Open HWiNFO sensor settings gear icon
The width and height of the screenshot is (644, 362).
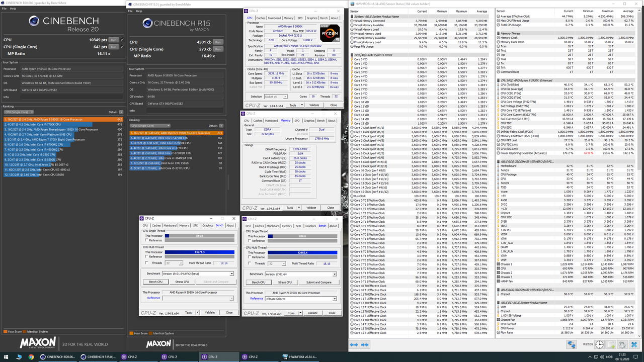pyautogui.click(x=623, y=344)
